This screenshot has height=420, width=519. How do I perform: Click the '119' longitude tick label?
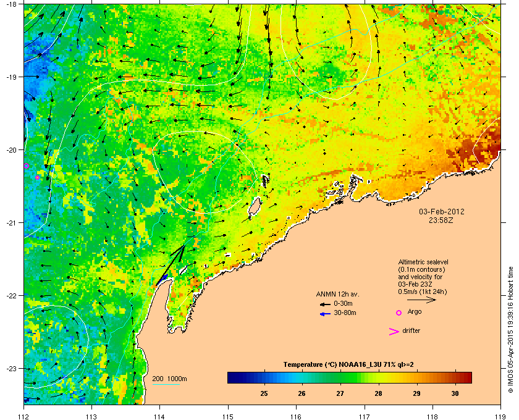click(x=500, y=416)
